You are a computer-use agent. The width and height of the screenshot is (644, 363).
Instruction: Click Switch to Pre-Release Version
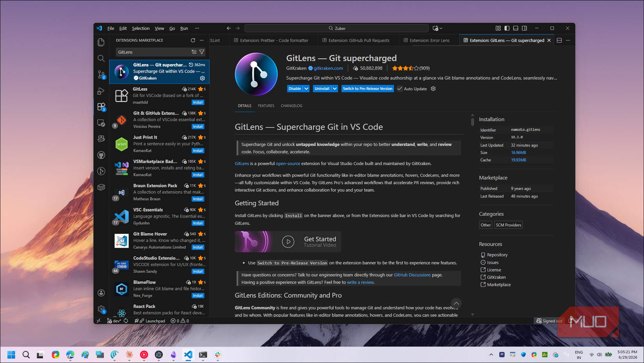coord(368,89)
